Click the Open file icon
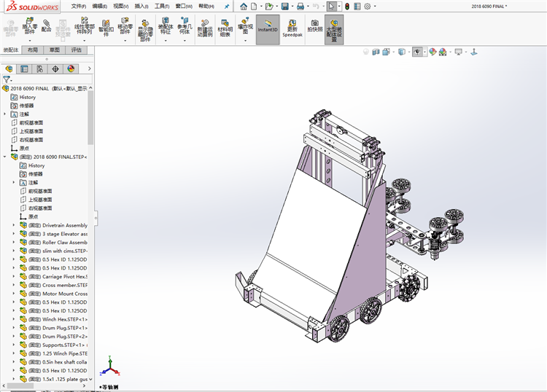Image resolution: width=547 pixels, height=392 pixels. pos(268,7)
